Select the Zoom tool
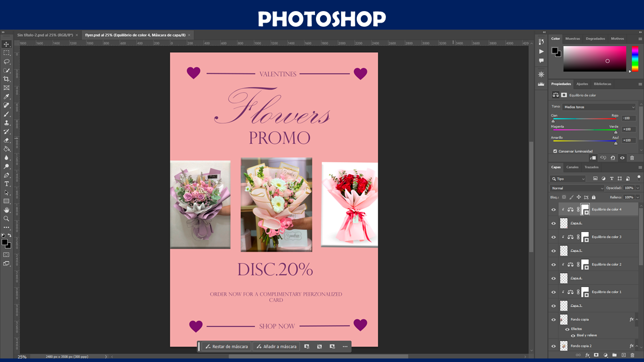 [x=7, y=219]
